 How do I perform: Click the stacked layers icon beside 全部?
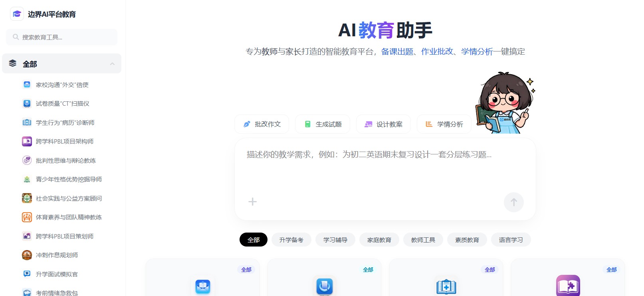pyautogui.click(x=13, y=63)
